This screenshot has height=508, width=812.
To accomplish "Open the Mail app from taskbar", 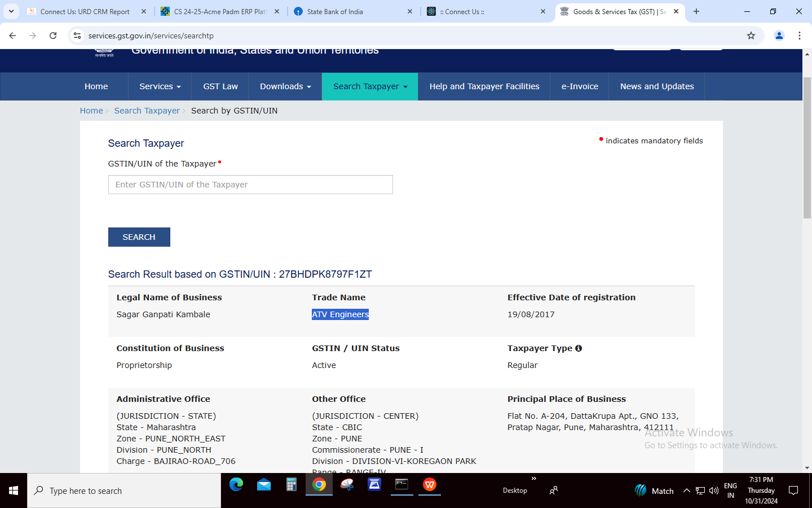I will click(x=264, y=484).
